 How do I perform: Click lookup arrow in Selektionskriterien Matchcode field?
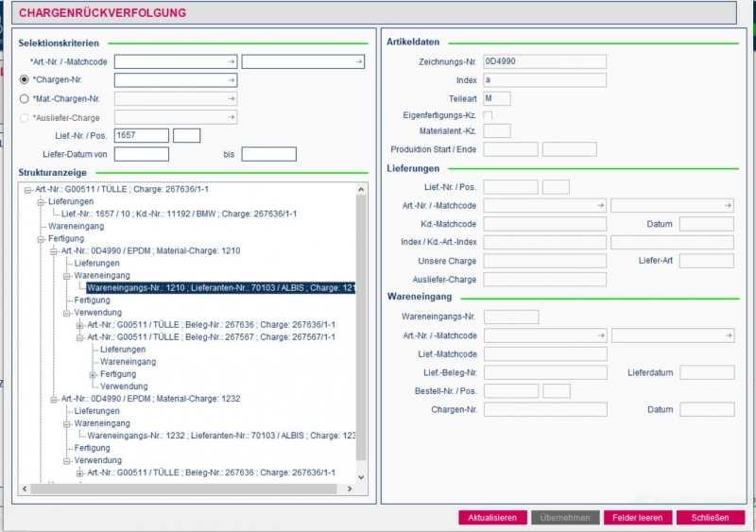click(358, 61)
